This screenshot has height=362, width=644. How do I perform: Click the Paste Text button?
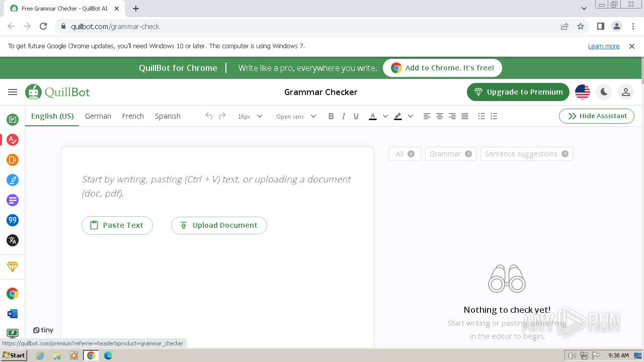117,225
